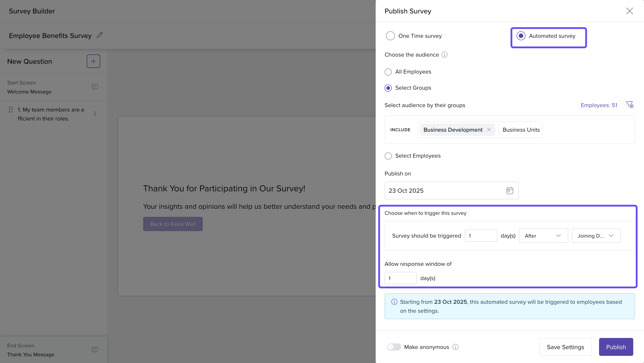Open the calendar icon in Publish on

510,191
